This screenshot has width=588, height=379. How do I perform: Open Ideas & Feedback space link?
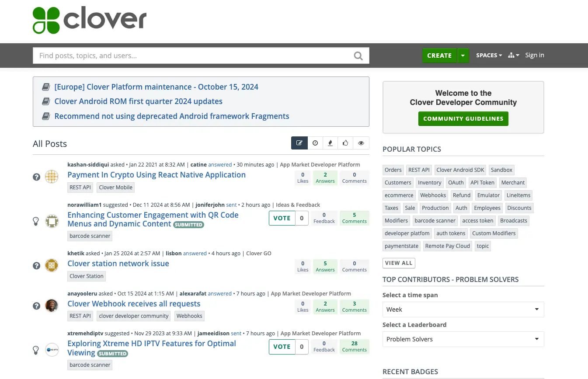[x=298, y=205]
